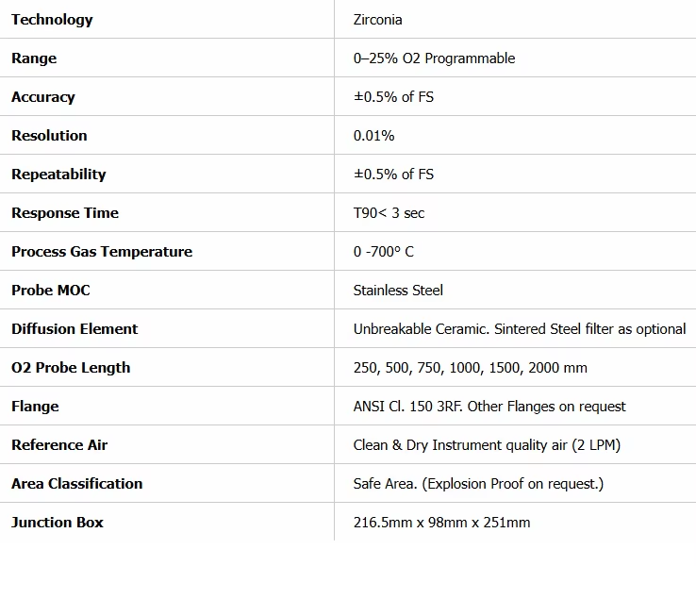The image size is (696, 616).
Task: Click the Accuracy row label
Action: pyautogui.click(x=42, y=97)
